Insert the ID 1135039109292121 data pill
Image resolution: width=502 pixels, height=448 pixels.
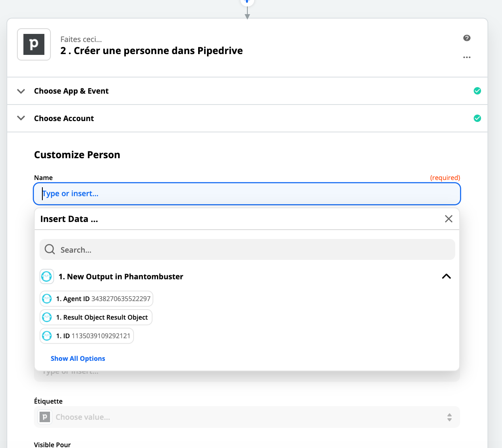point(87,336)
